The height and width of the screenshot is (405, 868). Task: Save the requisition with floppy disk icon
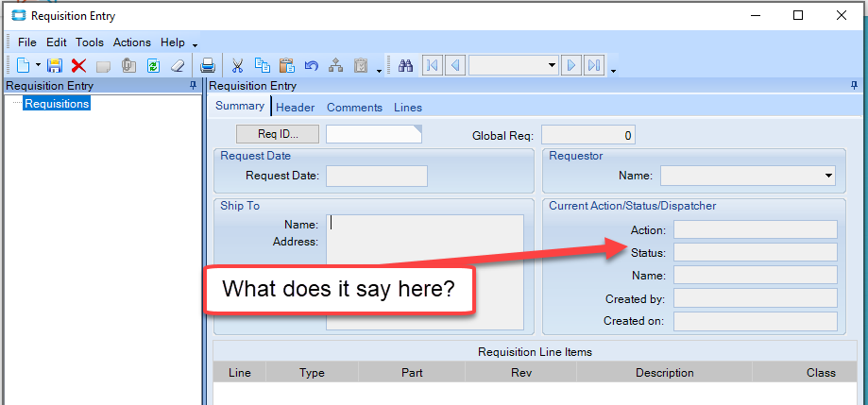tap(54, 66)
